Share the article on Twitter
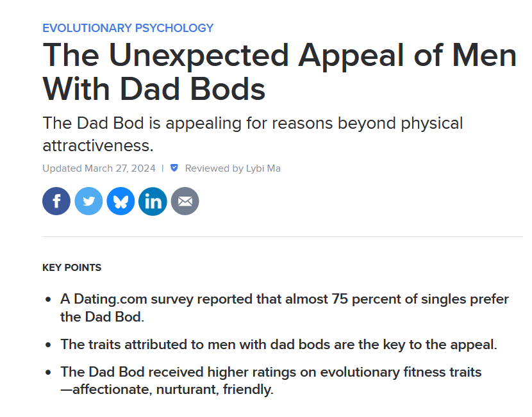The width and height of the screenshot is (532, 417). [88, 201]
